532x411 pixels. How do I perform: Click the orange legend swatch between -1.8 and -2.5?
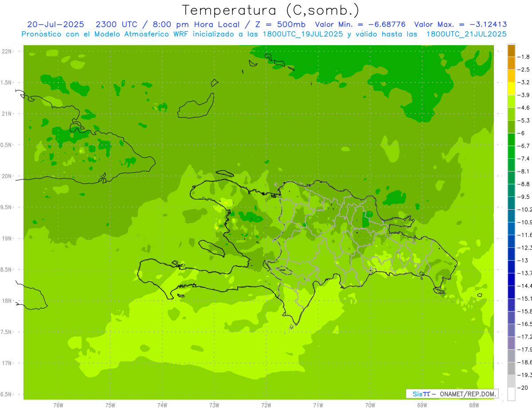511,63
